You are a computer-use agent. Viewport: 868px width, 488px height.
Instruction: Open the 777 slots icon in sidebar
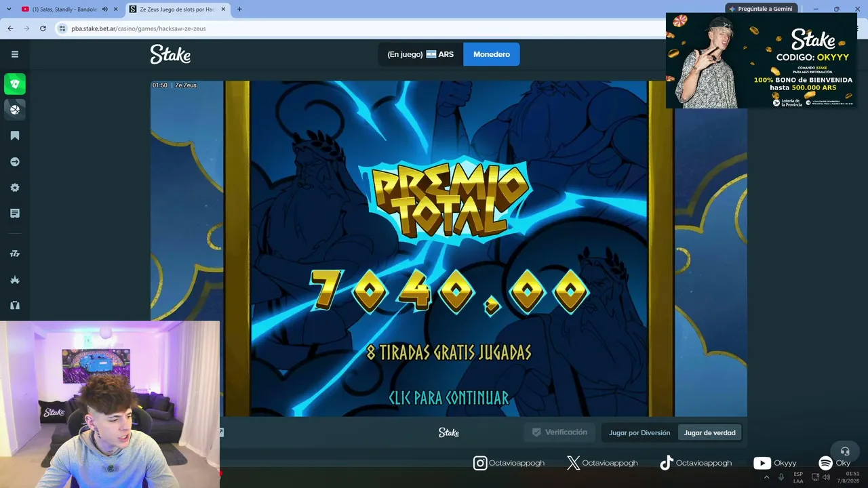point(15,253)
